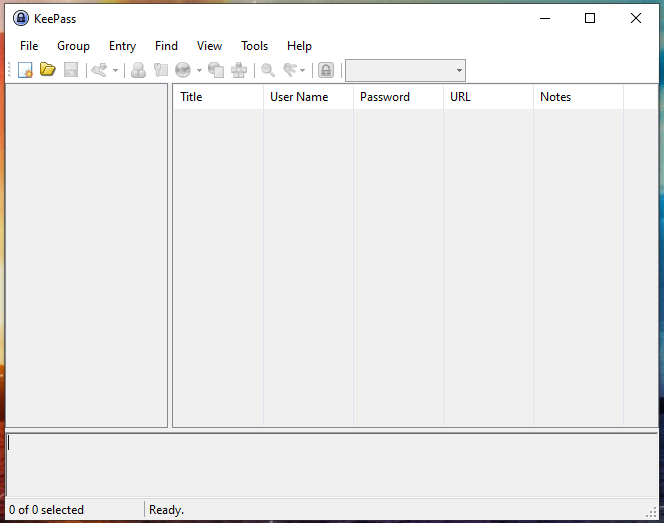
Task: Open the Entry menu
Action: coord(122,46)
